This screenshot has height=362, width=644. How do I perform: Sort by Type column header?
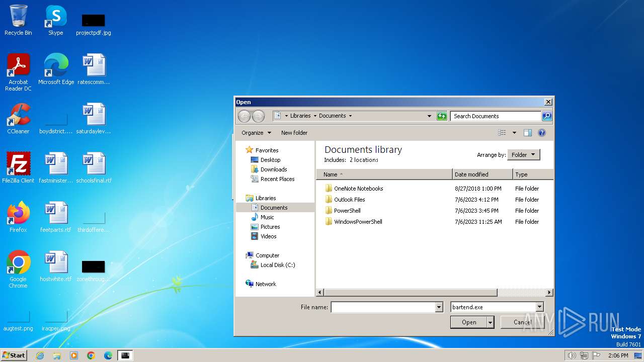tap(533, 174)
